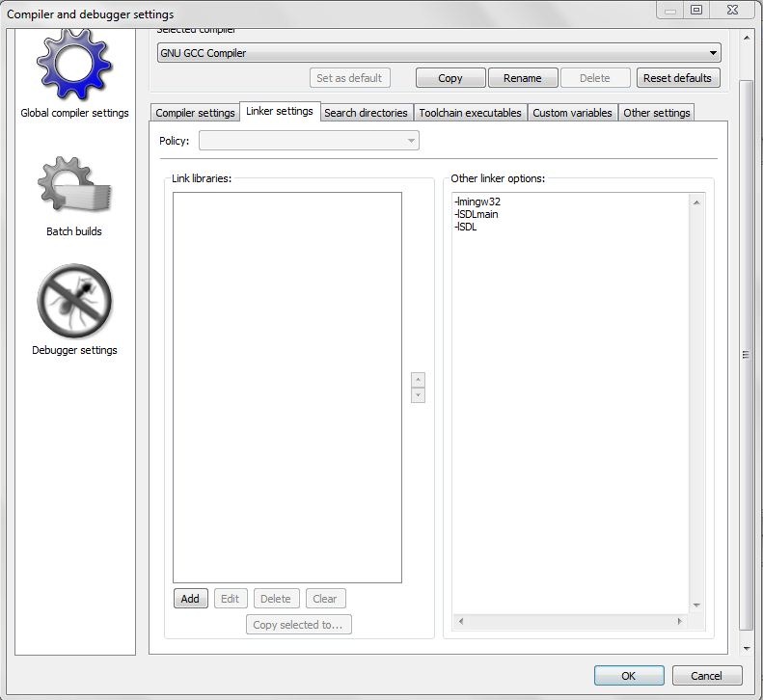Viewport: 763px width, 700px height.
Task: Click the Rename compiler button
Action: click(x=522, y=78)
